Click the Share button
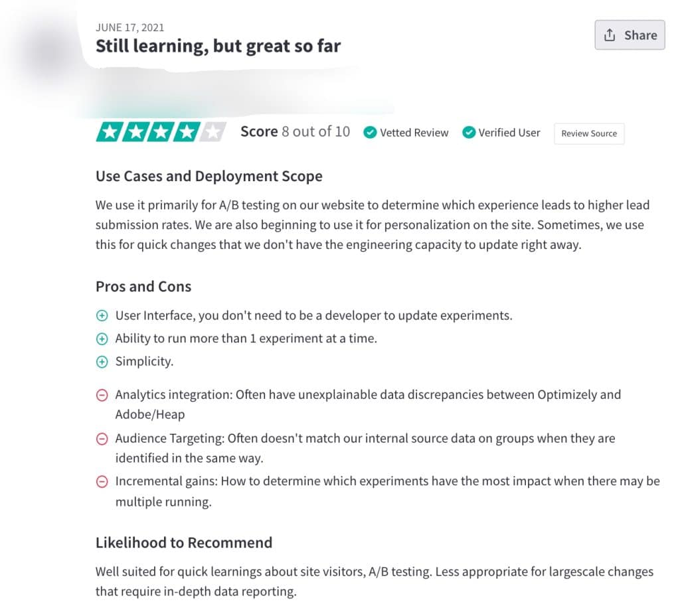This screenshot has width=680, height=616. pos(630,35)
